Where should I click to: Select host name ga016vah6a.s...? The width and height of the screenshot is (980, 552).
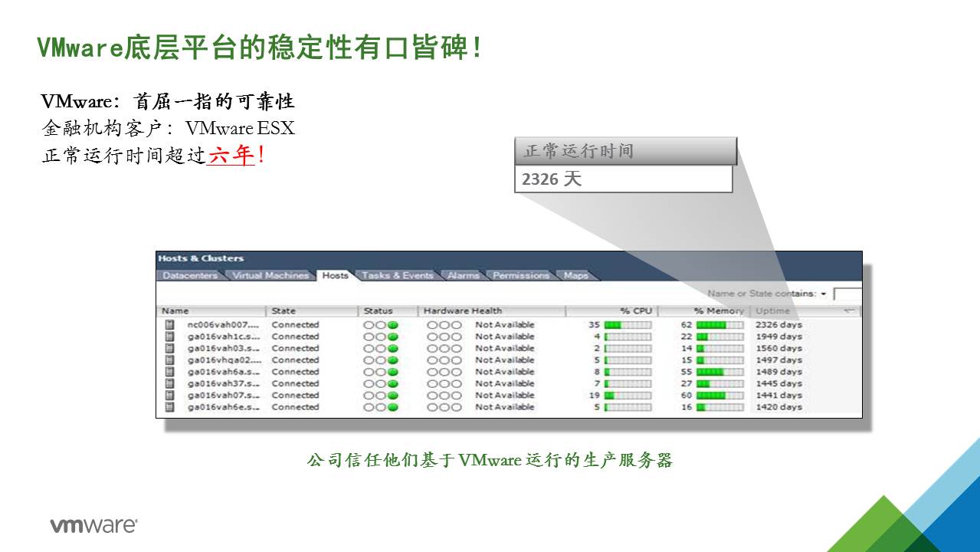[224, 372]
